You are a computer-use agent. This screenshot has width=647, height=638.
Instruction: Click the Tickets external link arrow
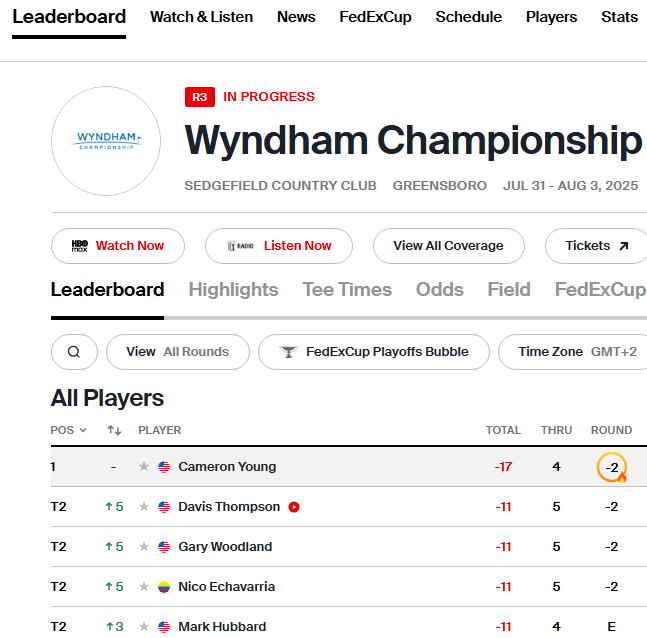pos(624,246)
